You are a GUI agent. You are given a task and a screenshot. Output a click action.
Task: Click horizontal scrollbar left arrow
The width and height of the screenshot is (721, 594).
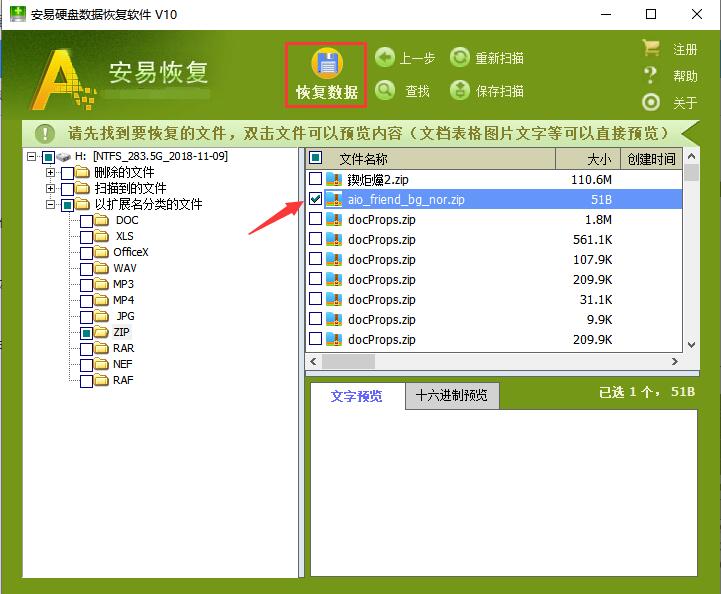point(314,362)
